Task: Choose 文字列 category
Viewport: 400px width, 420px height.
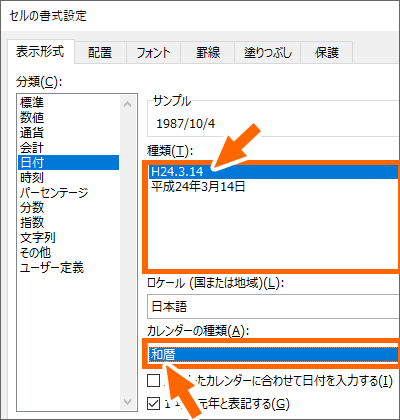Action: [x=68, y=237]
